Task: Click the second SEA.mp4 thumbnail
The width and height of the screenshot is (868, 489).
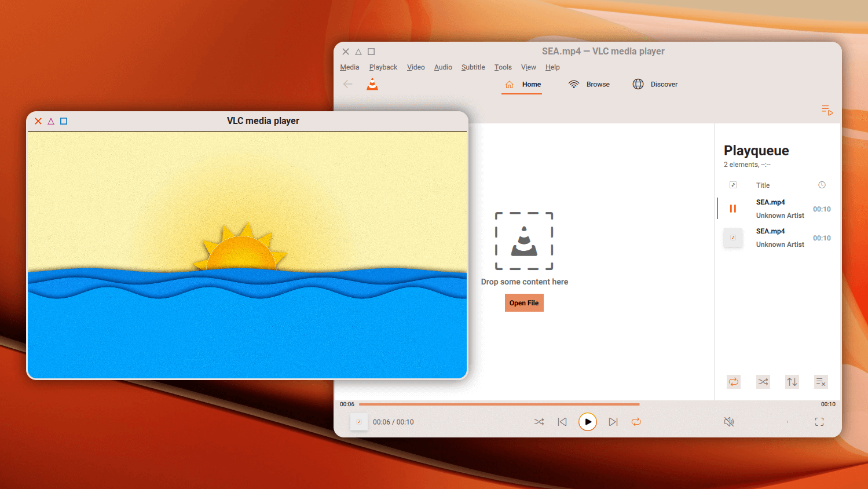Action: tap(733, 238)
